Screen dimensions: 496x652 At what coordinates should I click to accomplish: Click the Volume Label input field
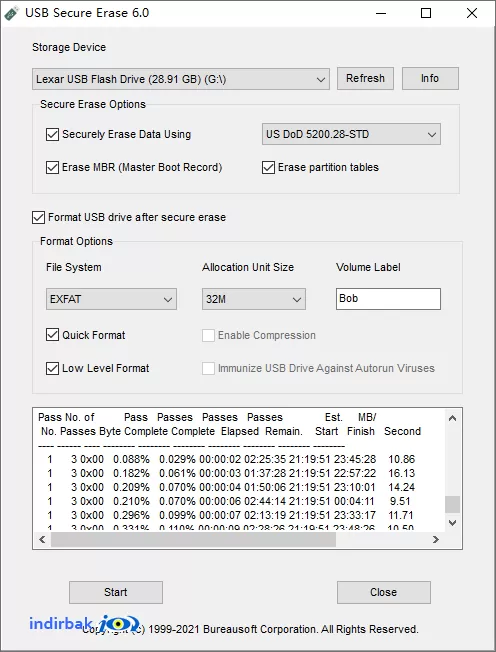[x=388, y=299]
